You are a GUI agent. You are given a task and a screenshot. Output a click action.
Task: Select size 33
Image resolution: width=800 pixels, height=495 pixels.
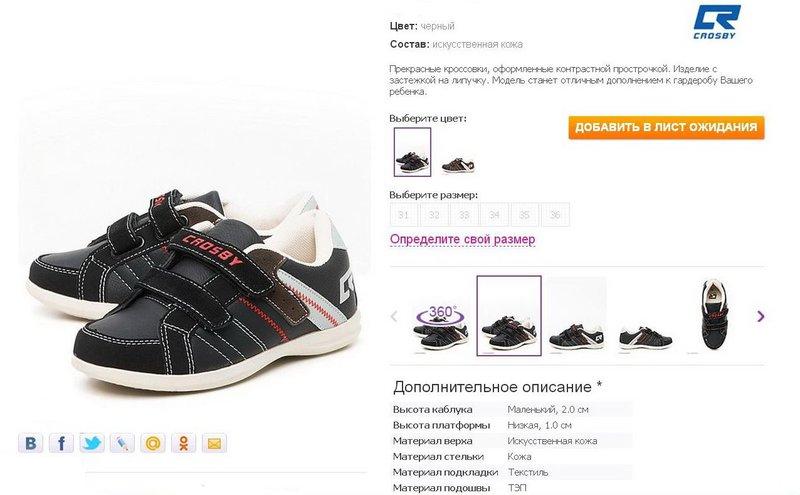[x=464, y=215]
